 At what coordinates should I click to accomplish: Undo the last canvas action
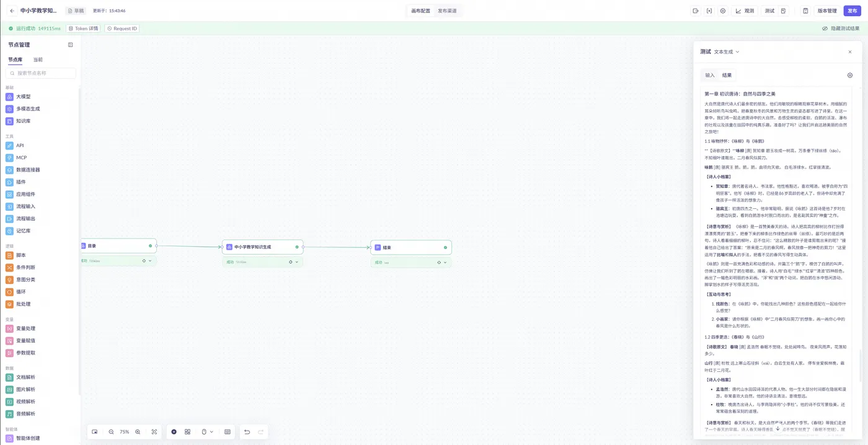click(247, 431)
